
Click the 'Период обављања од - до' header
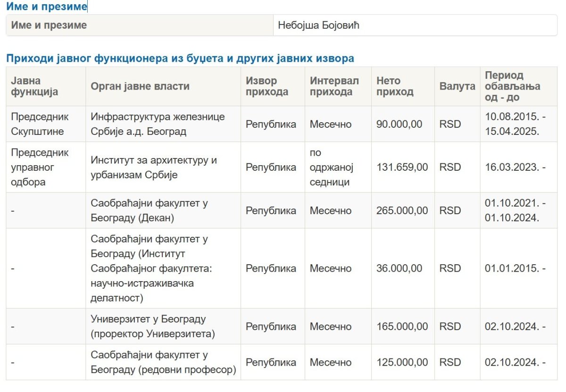point(512,86)
